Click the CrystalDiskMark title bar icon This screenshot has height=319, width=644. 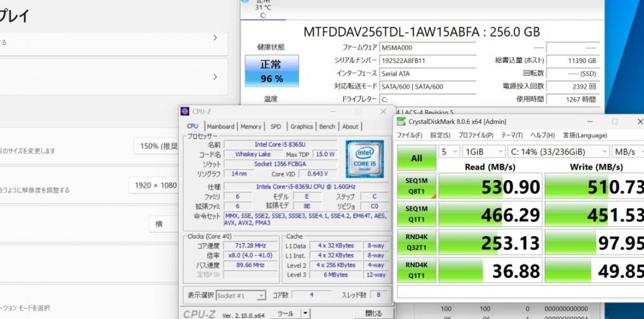(x=401, y=122)
